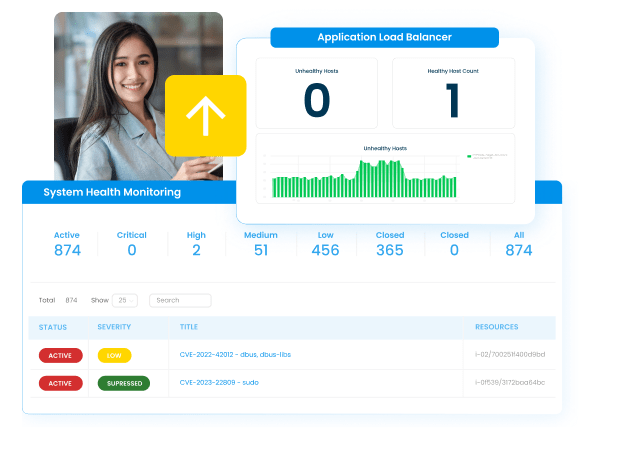
Task: Select the Critical 0 filter
Action: tap(131, 244)
